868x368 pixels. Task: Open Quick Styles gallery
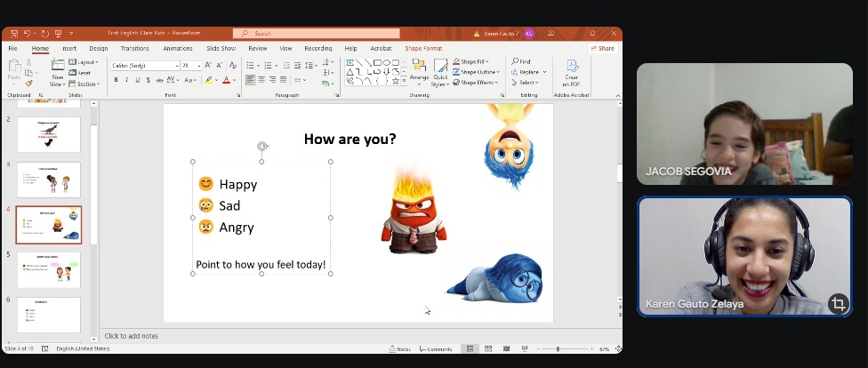point(440,73)
